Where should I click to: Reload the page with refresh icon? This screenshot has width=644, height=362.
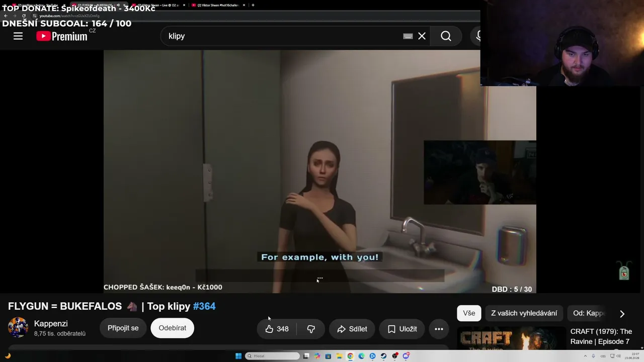24,16
